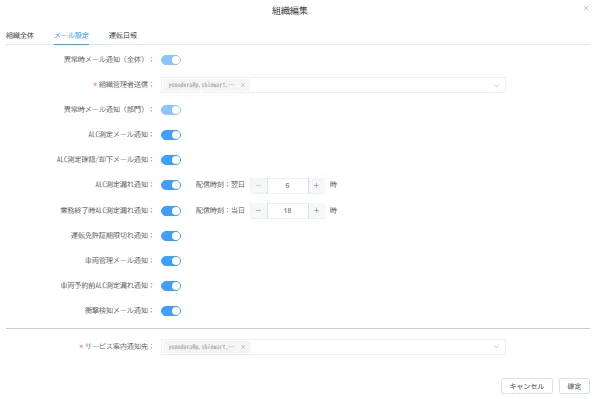Expand the サービス案内通知先 dropdown arrow
Viewport: 596px width, 399px height.
click(x=496, y=347)
